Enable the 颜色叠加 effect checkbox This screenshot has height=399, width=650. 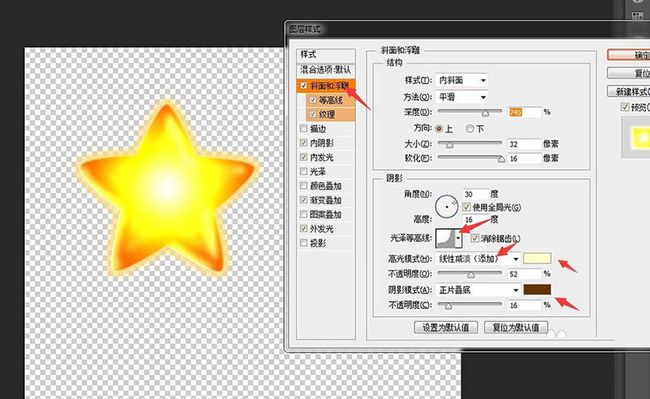(303, 186)
